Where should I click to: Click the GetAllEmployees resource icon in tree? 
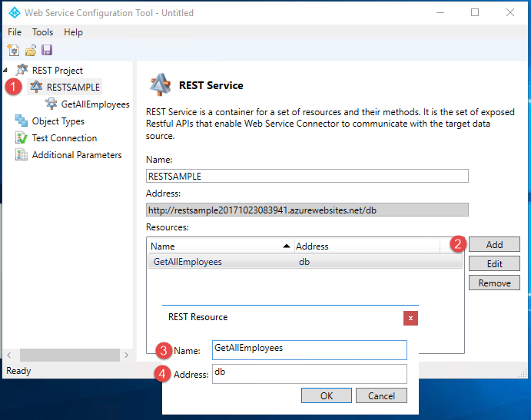click(x=51, y=104)
